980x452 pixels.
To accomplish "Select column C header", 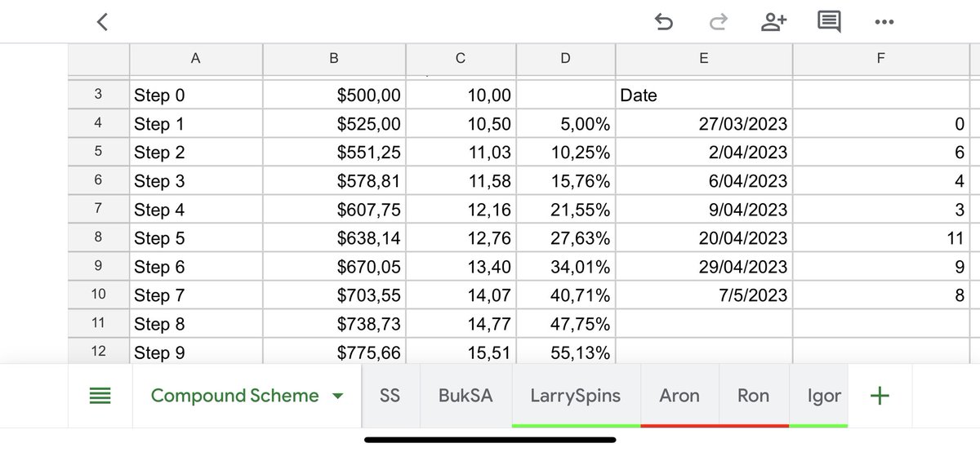I will click(461, 58).
